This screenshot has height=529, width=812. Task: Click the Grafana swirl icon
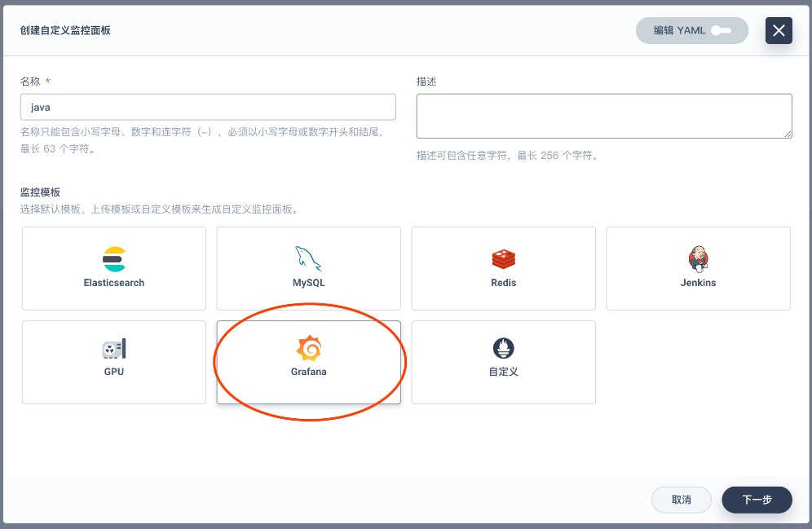[309, 348]
